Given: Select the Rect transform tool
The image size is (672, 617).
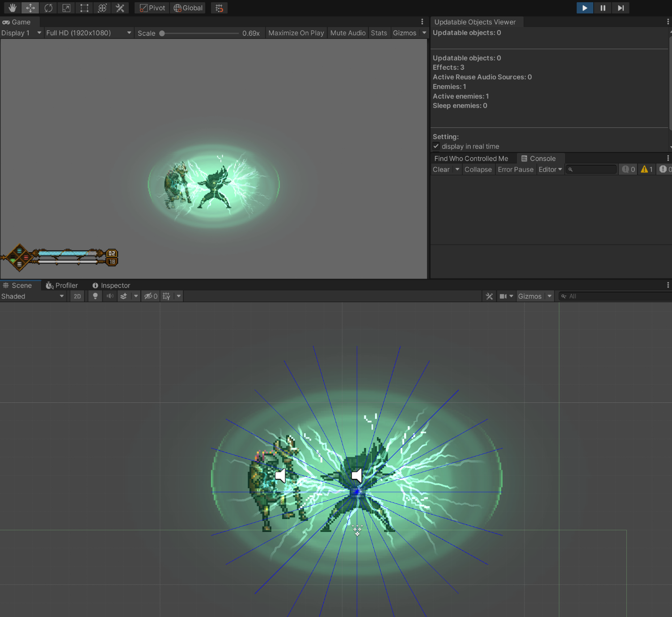Looking at the screenshot, I should click(x=84, y=8).
